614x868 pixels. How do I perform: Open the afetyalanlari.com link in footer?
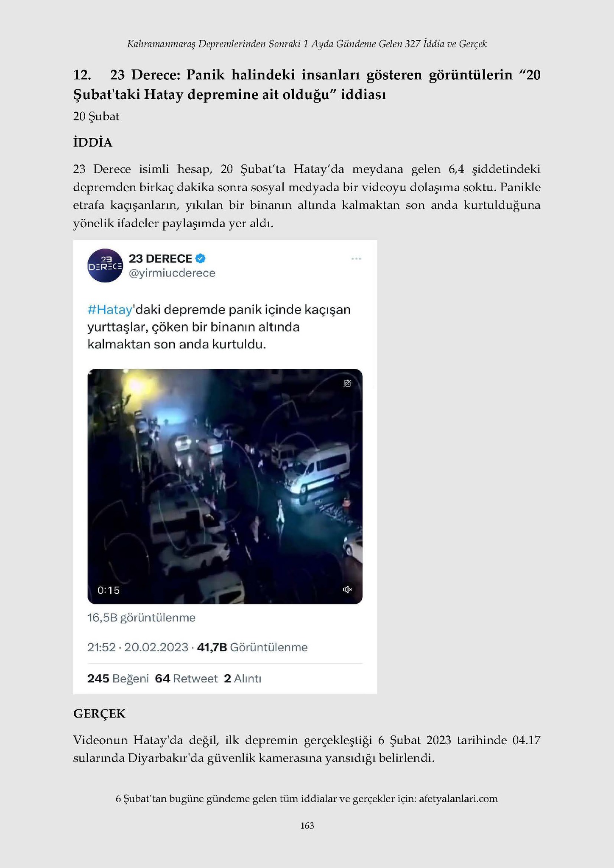pos(458,798)
